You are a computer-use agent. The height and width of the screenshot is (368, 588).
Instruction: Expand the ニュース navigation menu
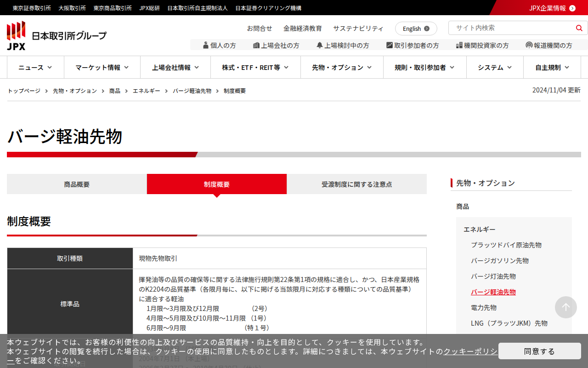pyautogui.click(x=35, y=68)
